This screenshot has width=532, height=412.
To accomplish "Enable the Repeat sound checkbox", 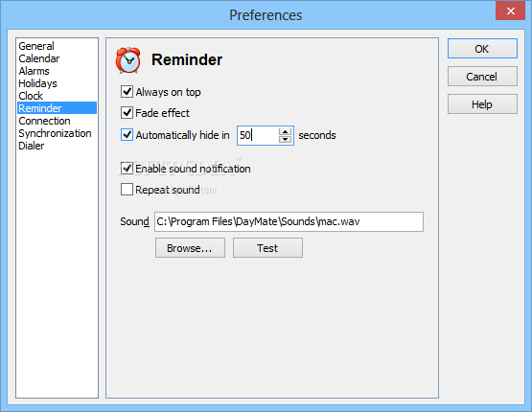I will (x=127, y=189).
